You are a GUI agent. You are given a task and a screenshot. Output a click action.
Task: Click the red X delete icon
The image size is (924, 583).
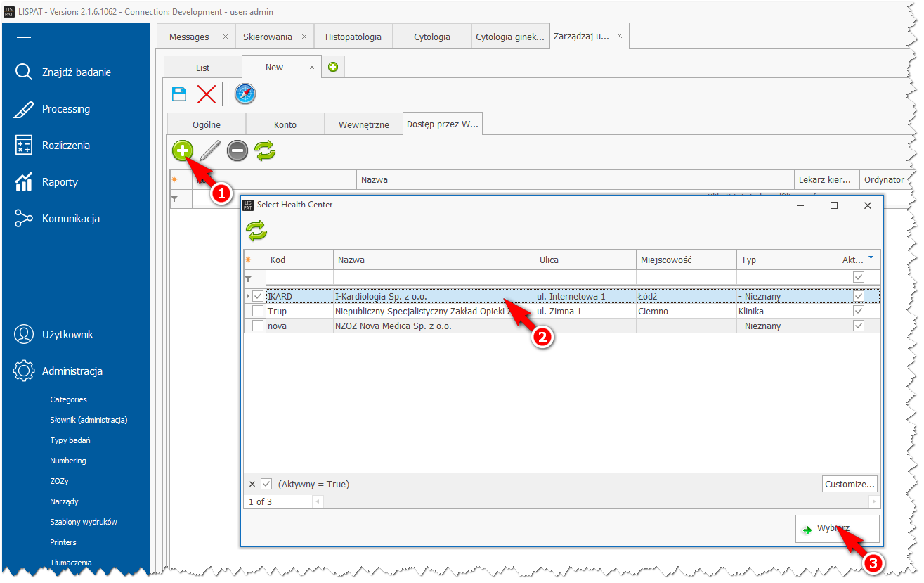(207, 94)
